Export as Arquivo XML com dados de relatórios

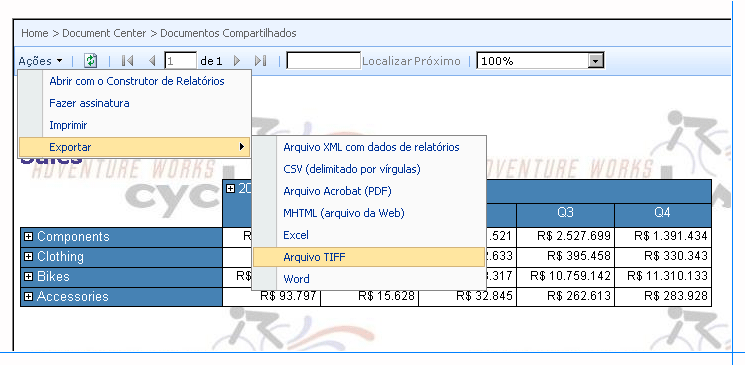pyautogui.click(x=369, y=147)
